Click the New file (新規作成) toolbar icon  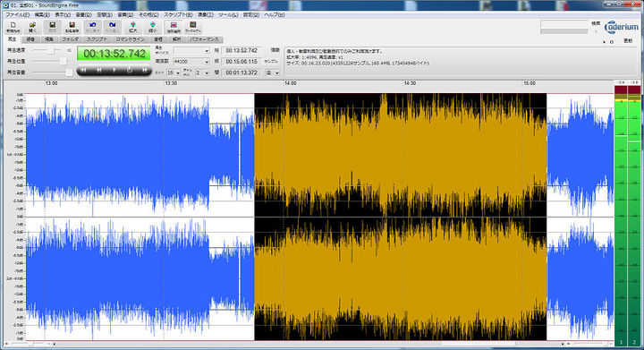tap(13, 27)
